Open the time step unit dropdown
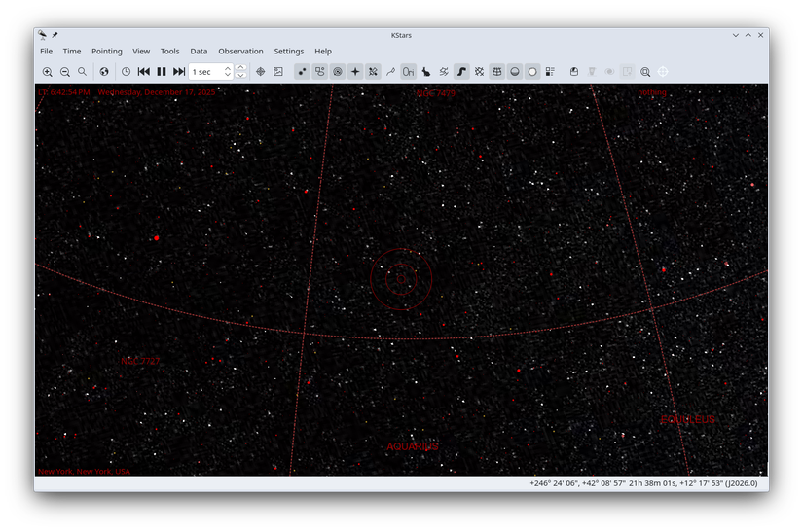 click(206, 72)
